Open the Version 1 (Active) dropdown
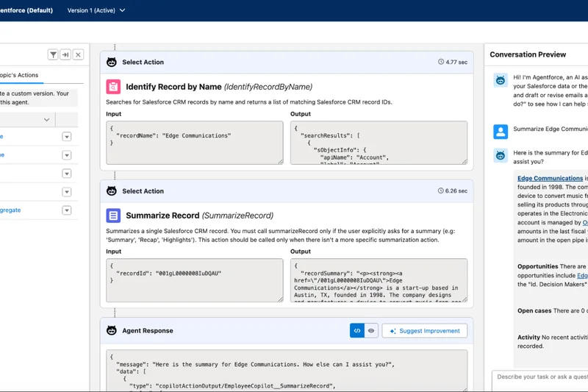The height and width of the screenshot is (392, 588). point(96,10)
